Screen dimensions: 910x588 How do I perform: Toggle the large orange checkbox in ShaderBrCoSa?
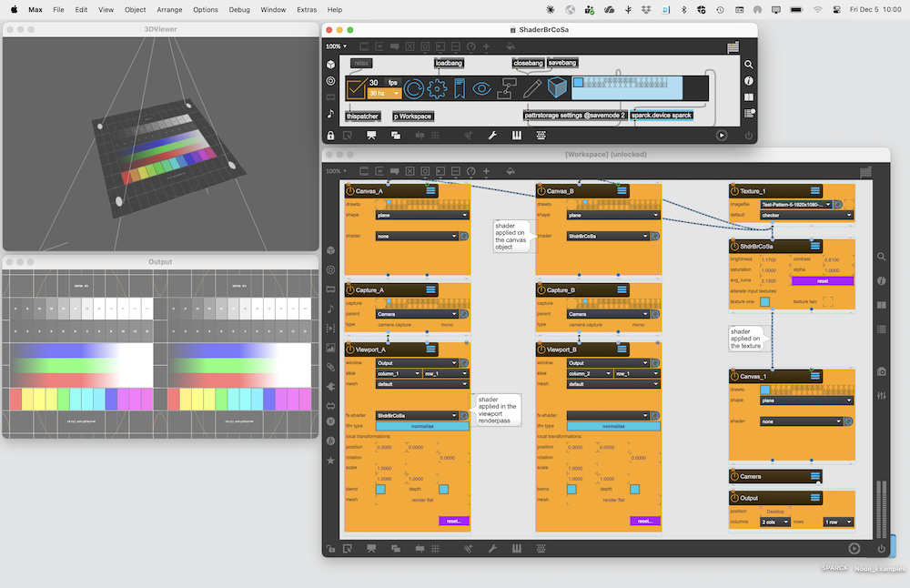point(356,88)
